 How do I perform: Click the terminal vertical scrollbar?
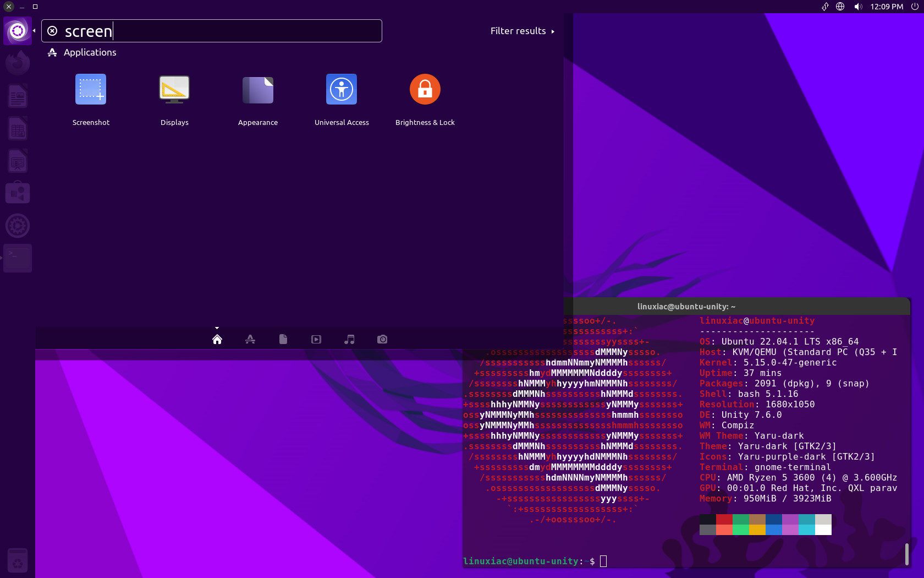click(x=906, y=554)
